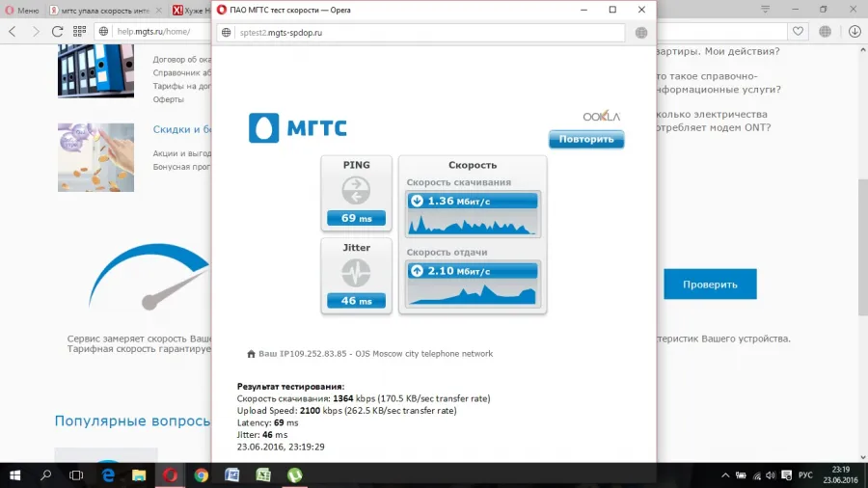The width and height of the screenshot is (868, 488).
Task: Reload the help.mgts.ru page
Action: [58, 32]
